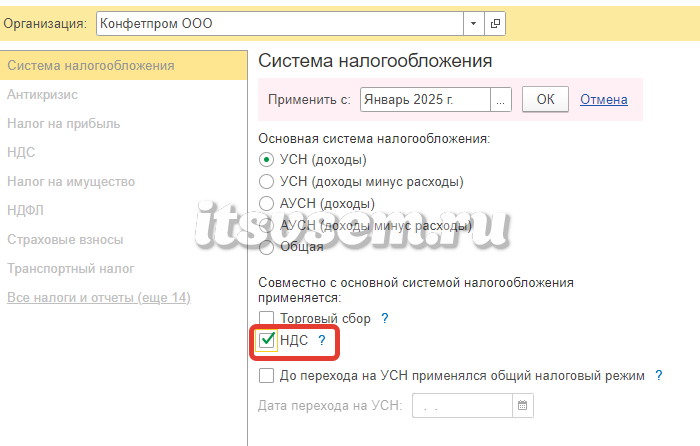The height and width of the screenshot is (446, 700).
Task: Open the calendar for УСН transition date
Action: point(522,405)
